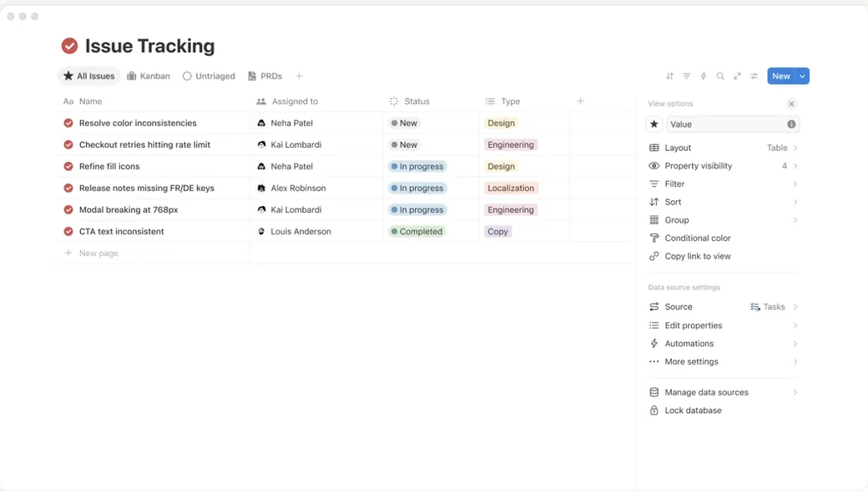The image size is (868, 493).
Task: Click the Localization type tag
Action: [x=511, y=189]
